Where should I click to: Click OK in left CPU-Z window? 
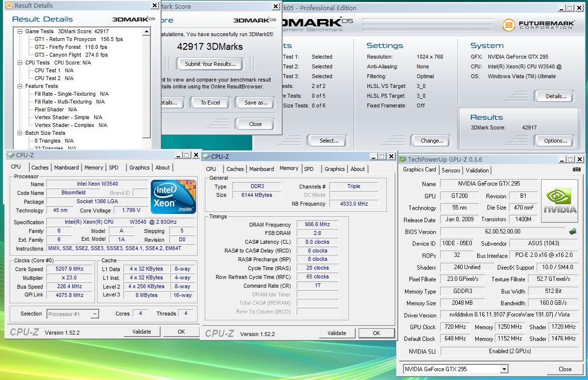click(181, 332)
